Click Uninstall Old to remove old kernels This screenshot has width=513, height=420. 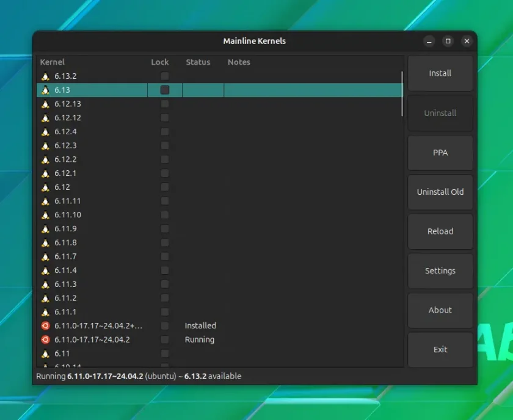click(440, 192)
